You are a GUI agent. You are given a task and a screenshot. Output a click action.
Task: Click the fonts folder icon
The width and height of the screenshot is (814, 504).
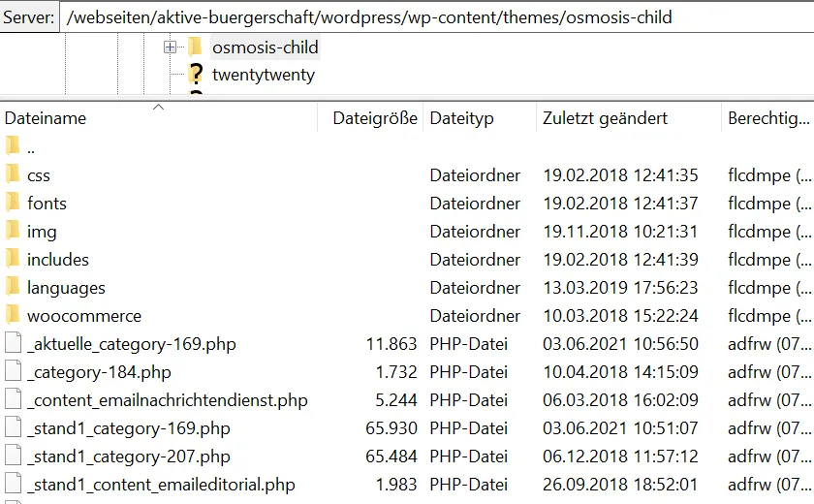click(x=14, y=203)
